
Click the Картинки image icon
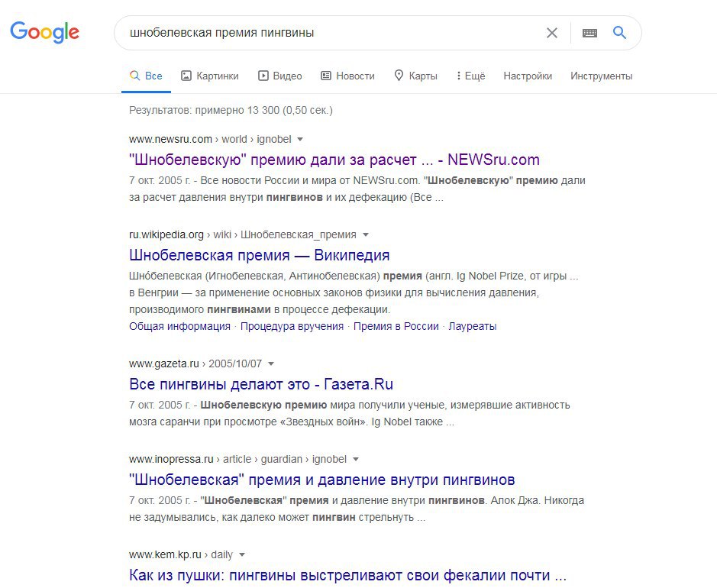pyautogui.click(x=186, y=76)
